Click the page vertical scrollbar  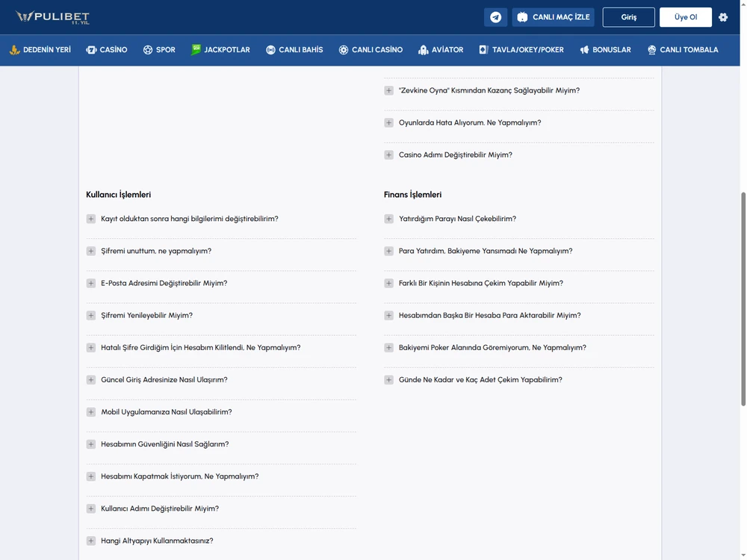pyautogui.click(x=743, y=299)
